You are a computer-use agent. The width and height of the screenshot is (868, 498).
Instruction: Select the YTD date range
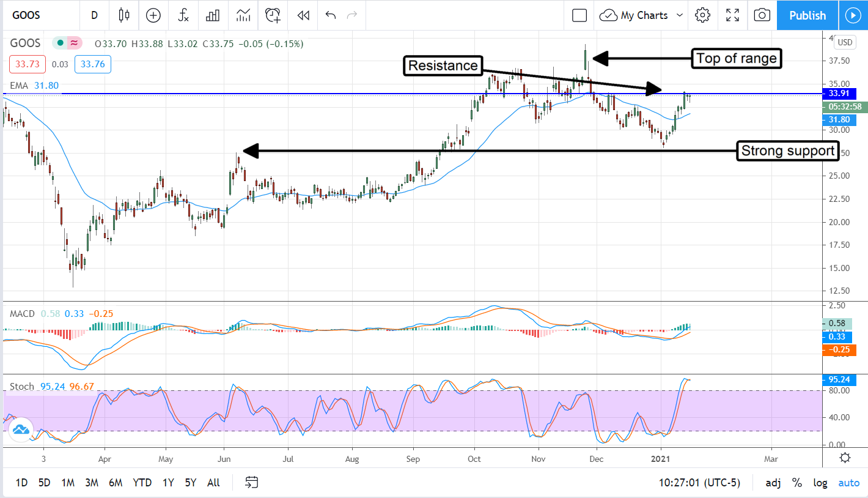point(142,483)
